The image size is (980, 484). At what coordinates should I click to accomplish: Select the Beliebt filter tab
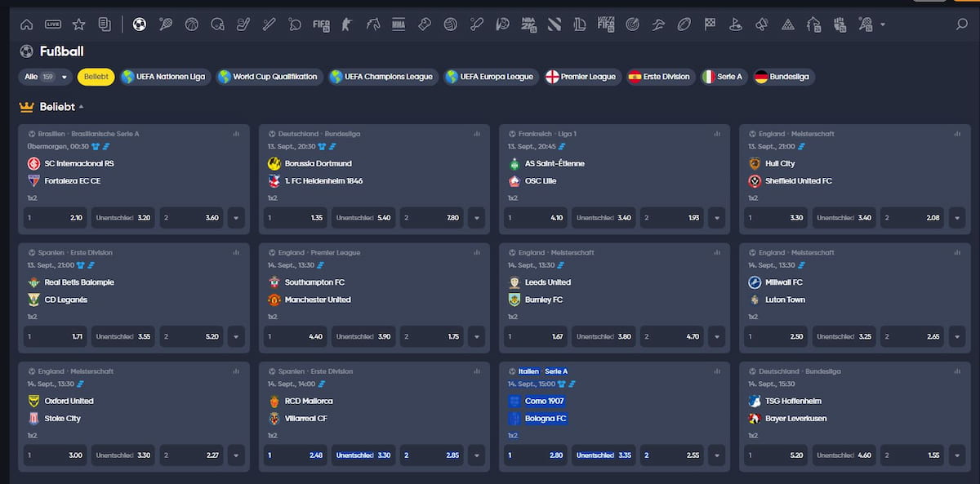coord(96,77)
